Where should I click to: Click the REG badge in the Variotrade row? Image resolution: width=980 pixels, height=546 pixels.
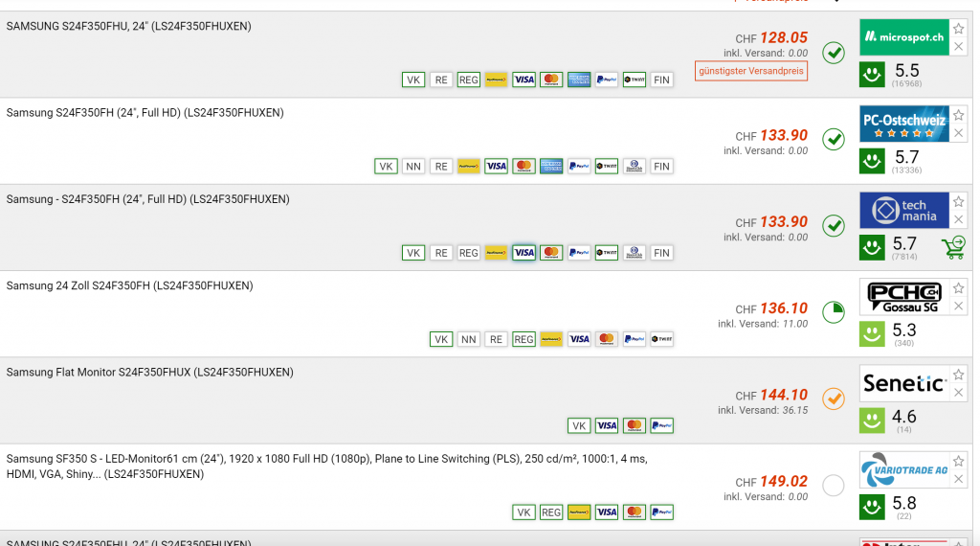point(551,512)
